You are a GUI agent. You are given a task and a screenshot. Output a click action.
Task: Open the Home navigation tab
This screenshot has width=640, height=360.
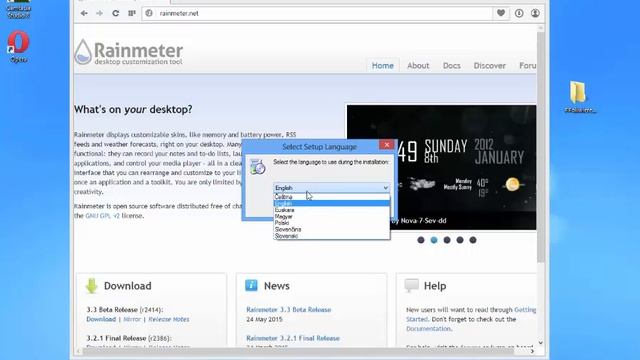pyautogui.click(x=382, y=66)
